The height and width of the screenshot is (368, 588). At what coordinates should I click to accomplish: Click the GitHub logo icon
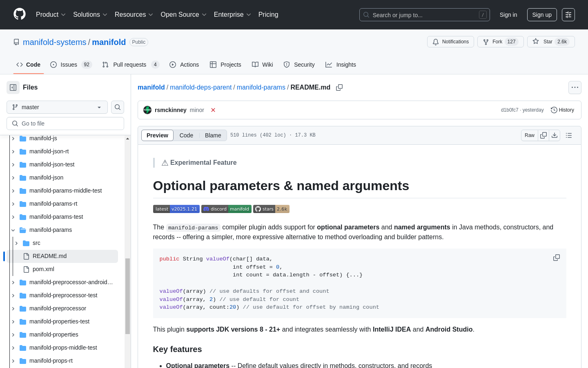point(20,14)
